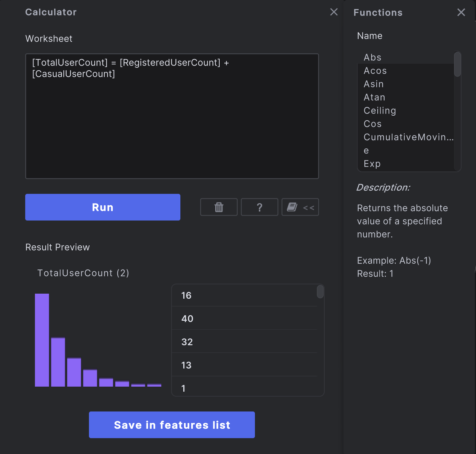
Task: Open help with the question mark button
Action: click(259, 207)
